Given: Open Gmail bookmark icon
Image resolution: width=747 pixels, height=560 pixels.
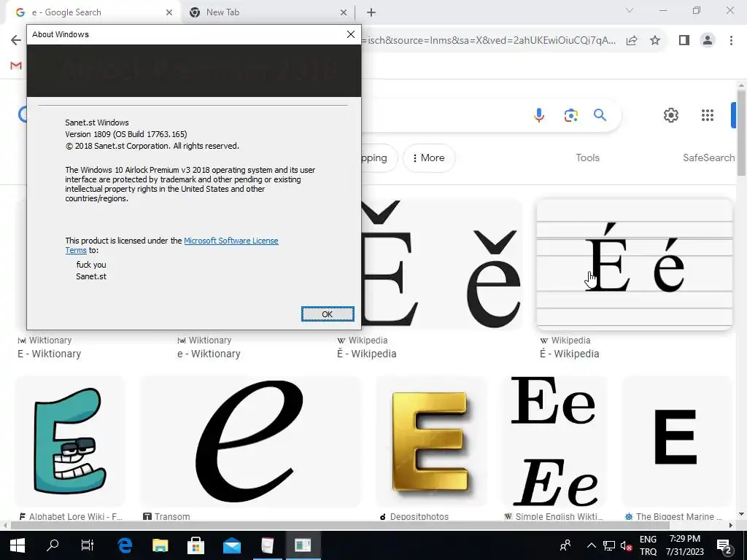Looking at the screenshot, I should pos(16,65).
